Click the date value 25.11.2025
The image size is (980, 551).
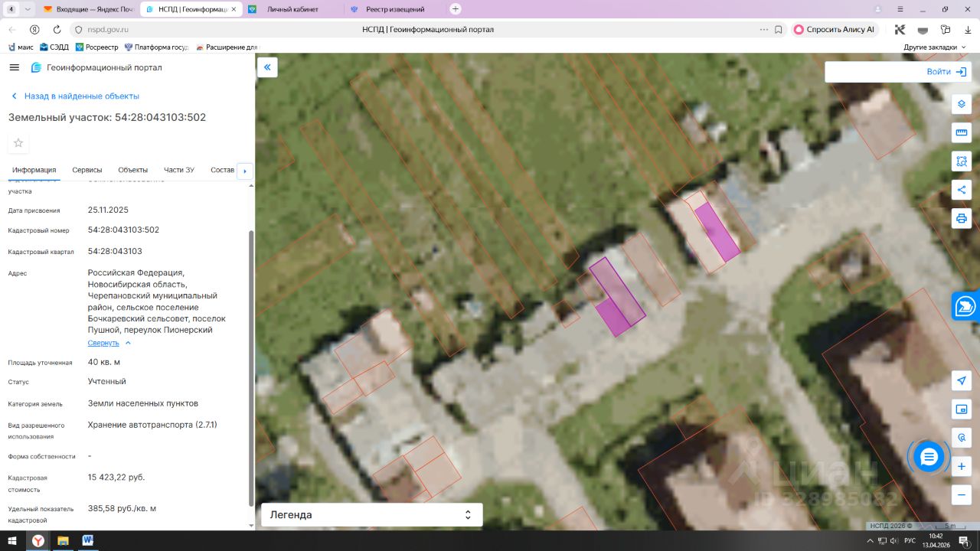coord(108,210)
